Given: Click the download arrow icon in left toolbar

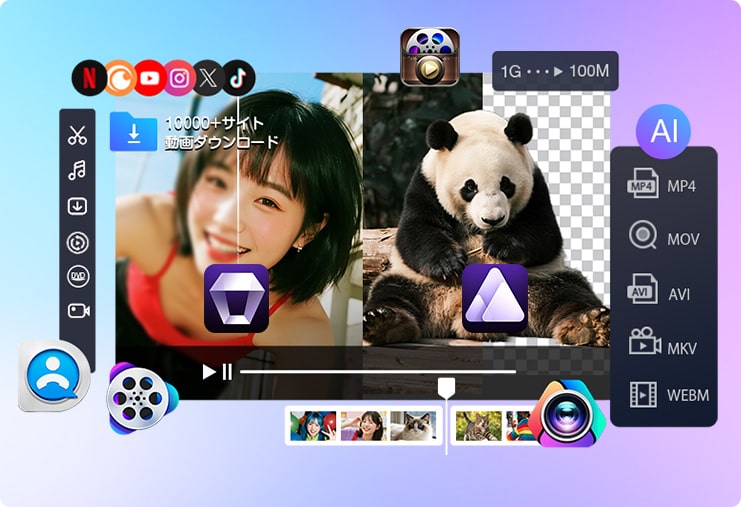Looking at the screenshot, I should pyautogui.click(x=78, y=206).
